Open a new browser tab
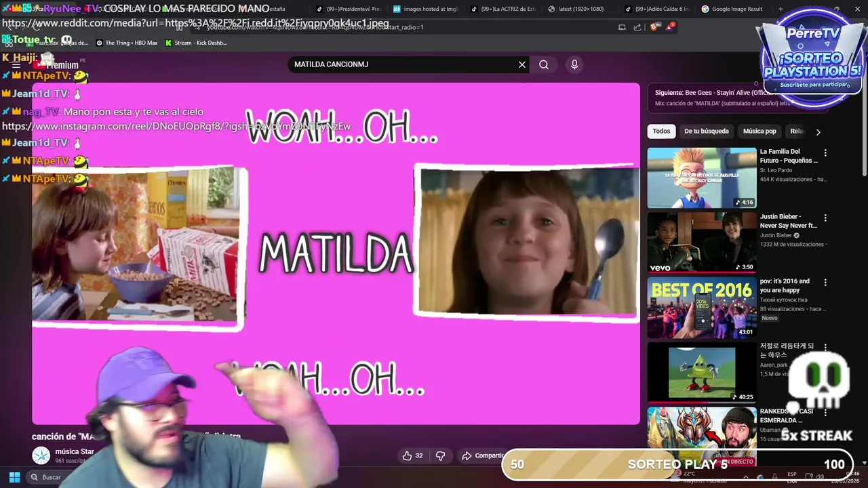This screenshot has width=868, height=488. (x=781, y=9)
